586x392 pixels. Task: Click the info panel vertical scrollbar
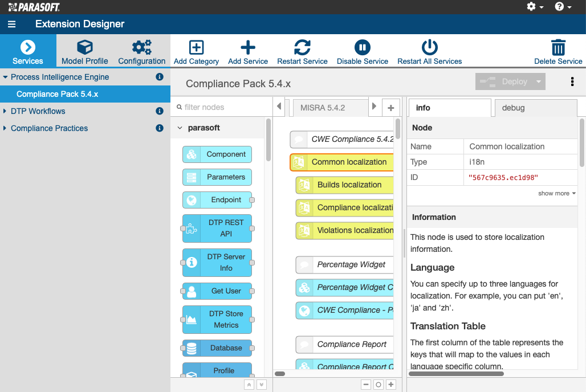pyautogui.click(x=582, y=143)
